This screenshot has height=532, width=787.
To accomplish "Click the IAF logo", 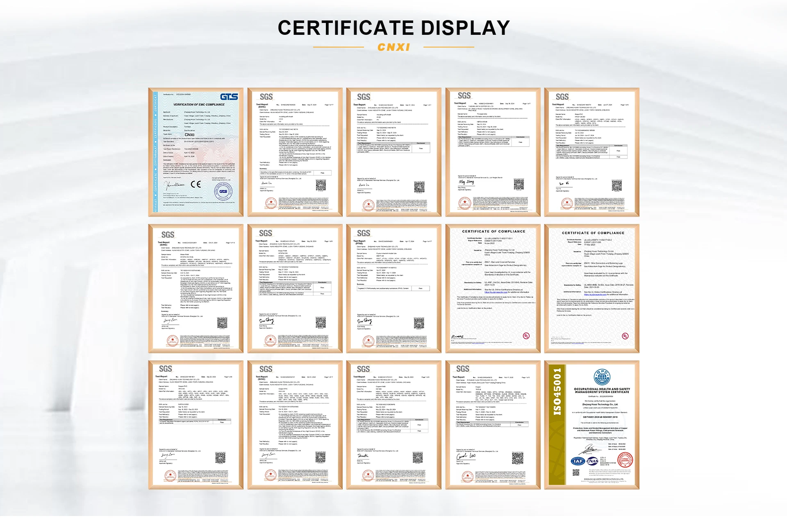I will coord(578,461).
